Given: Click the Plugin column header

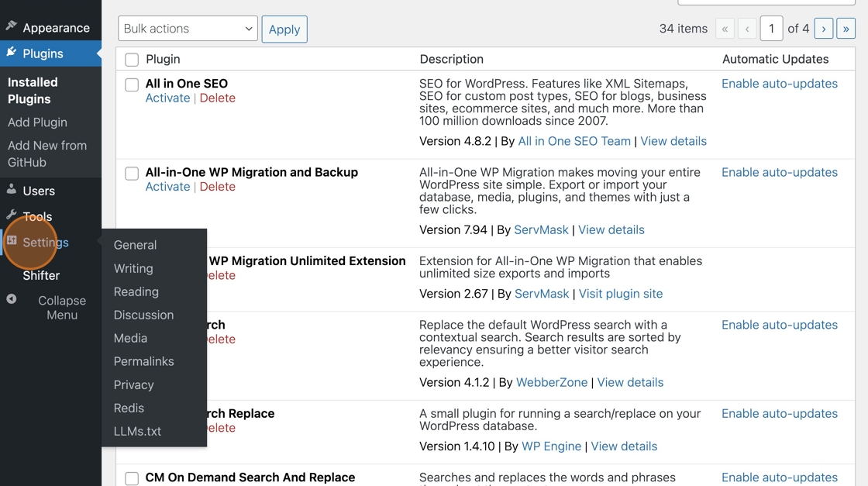Looking at the screenshot, I should 163,59.
